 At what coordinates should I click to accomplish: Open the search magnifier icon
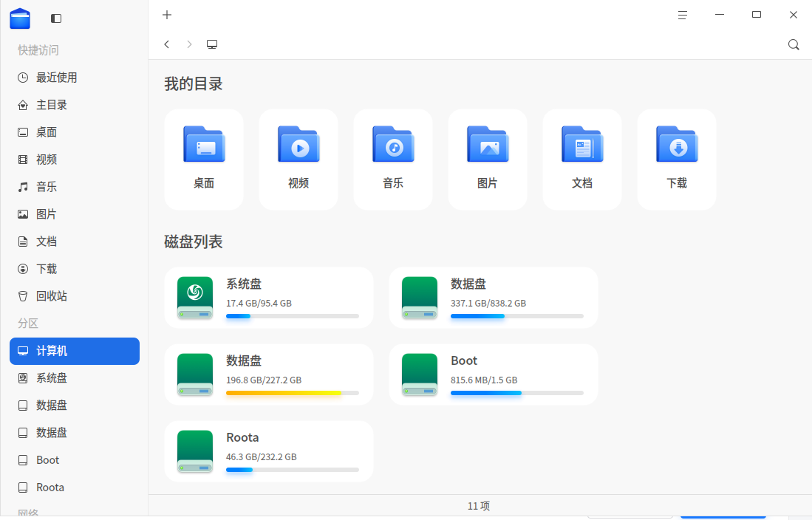pos(794,44)
